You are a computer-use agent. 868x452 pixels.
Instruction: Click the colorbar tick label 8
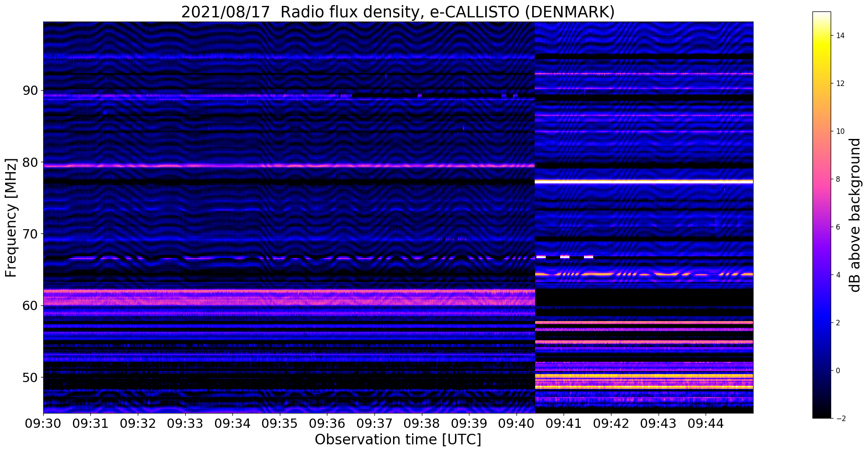pos(837,179)
